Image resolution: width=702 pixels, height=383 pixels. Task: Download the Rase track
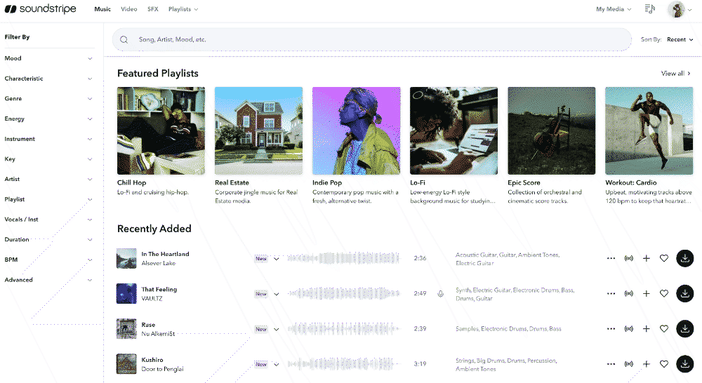pos(685,328)
